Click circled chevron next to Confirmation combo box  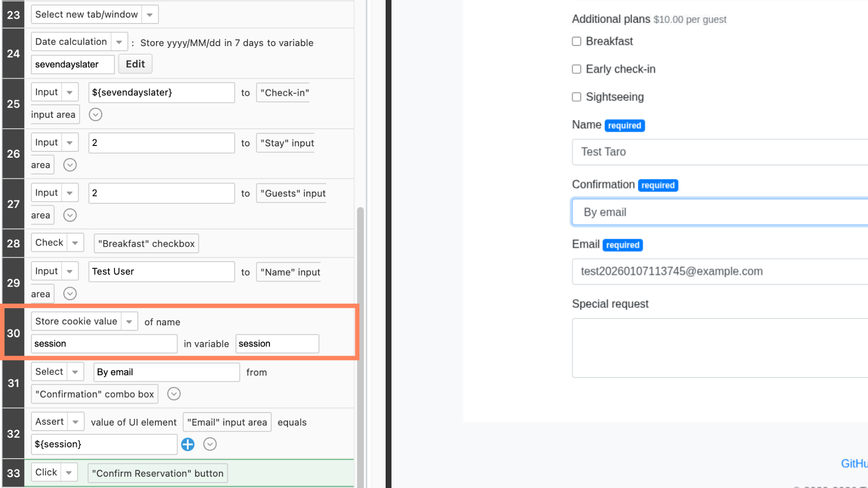pos(174,394)
